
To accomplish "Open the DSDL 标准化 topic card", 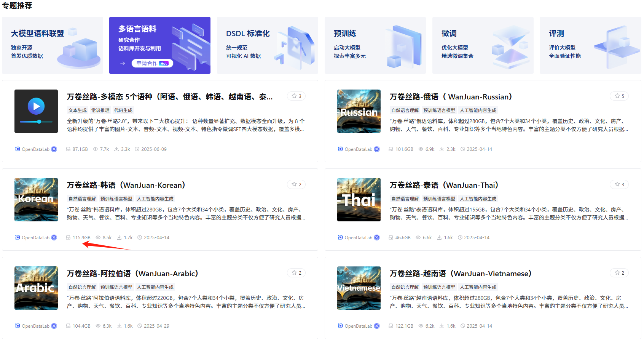I will [267, 45].
